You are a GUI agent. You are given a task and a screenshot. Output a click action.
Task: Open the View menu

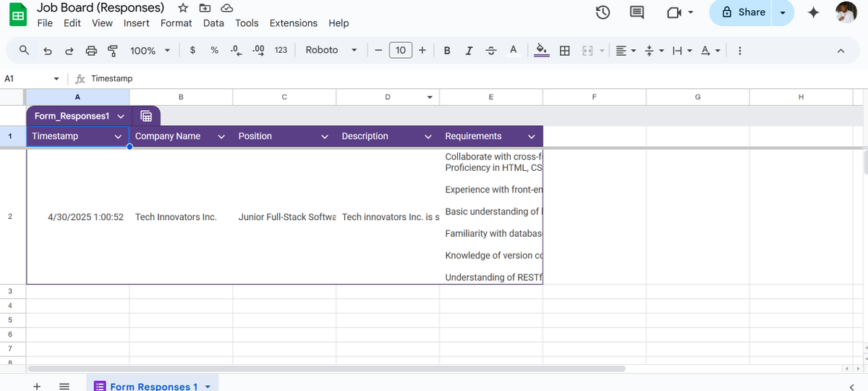(x=102, y=23)
